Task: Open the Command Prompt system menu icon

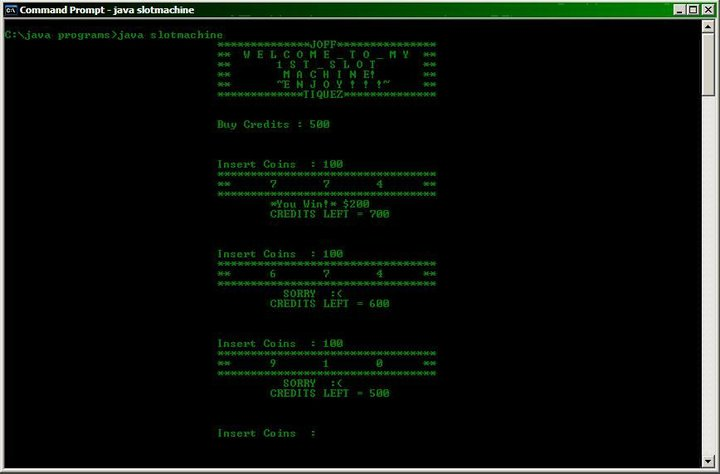Action: [11, 10]
